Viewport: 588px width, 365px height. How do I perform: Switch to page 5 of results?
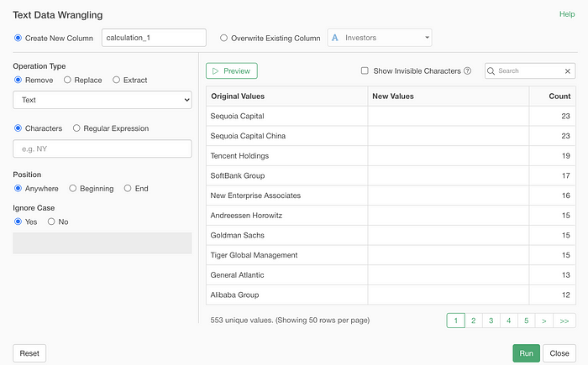pyautogui.click(x=526, y=321)
